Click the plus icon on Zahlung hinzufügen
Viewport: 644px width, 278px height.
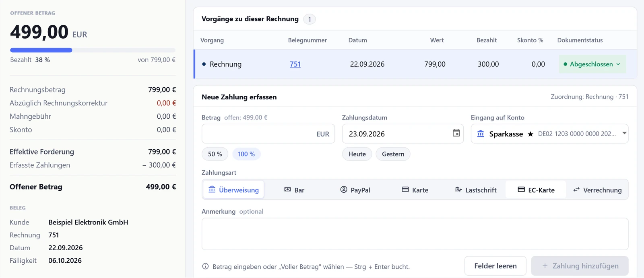point(545,266)
